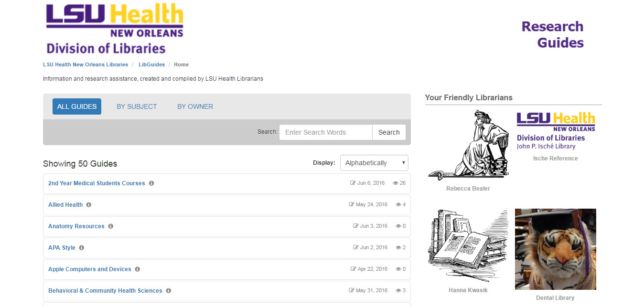Click the calendar icon beside Jun 6, 2016
The width and height of the screenshot is (644, 307).
(x=352, y=183)
